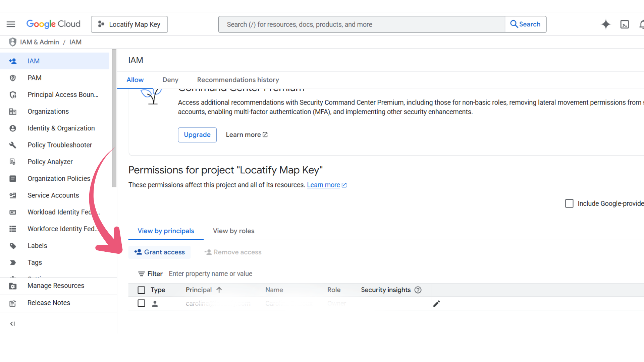Switch to the Allow tab
This screenshot has width=644, height=362.
135,80
